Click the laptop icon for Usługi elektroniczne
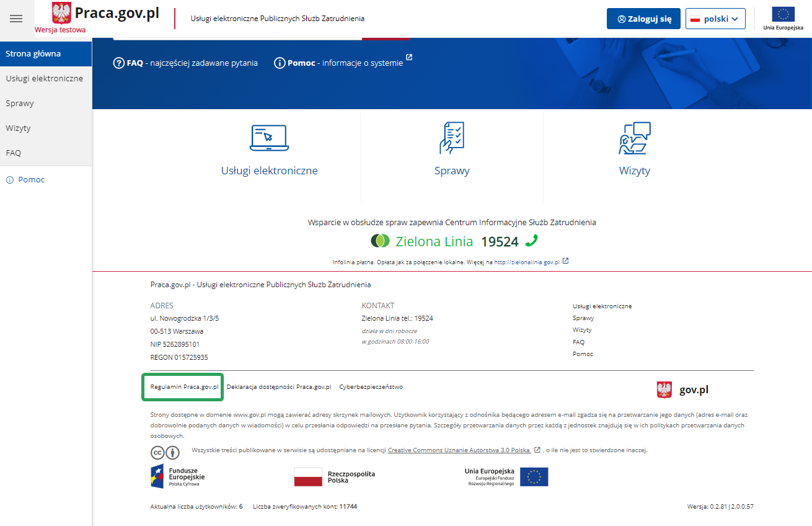The height and width of the screenshot is (526, 812). tap(269, 138)
